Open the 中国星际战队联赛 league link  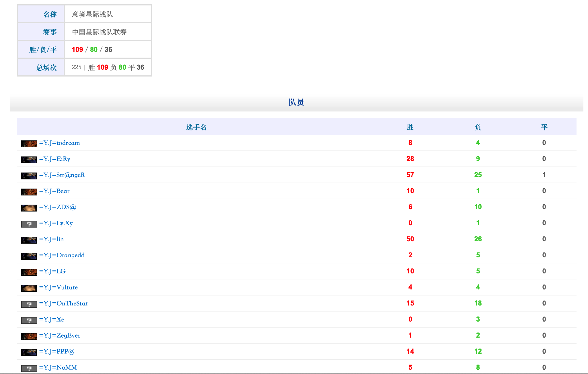(x=99, y=32)
